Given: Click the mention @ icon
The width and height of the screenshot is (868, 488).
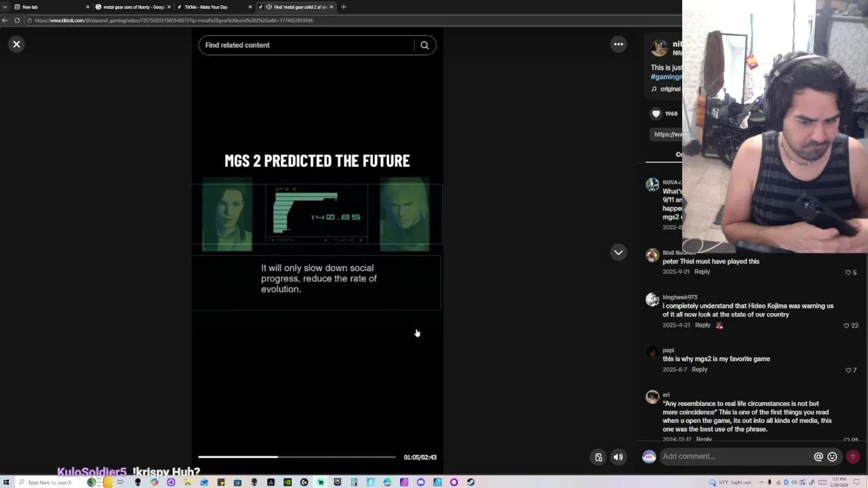Looking at the screenshot, I should (818, 457).
